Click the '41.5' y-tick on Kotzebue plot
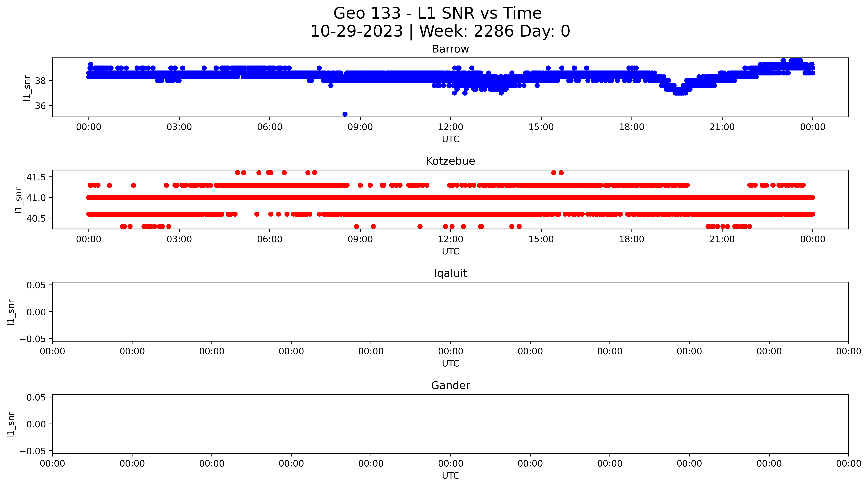 click(x=36, y=177)
